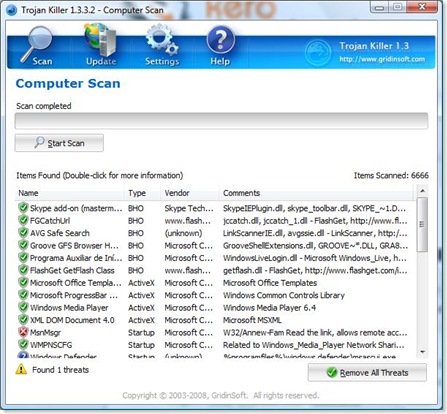Click the shield icon for Microsoft ProgressBar

coord(23,295)
